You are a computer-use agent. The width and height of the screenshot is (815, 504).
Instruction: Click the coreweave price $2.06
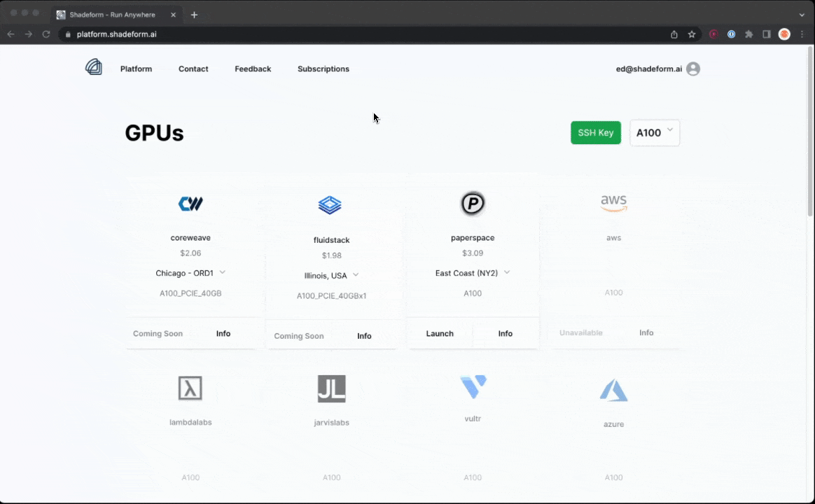[190, 253]
